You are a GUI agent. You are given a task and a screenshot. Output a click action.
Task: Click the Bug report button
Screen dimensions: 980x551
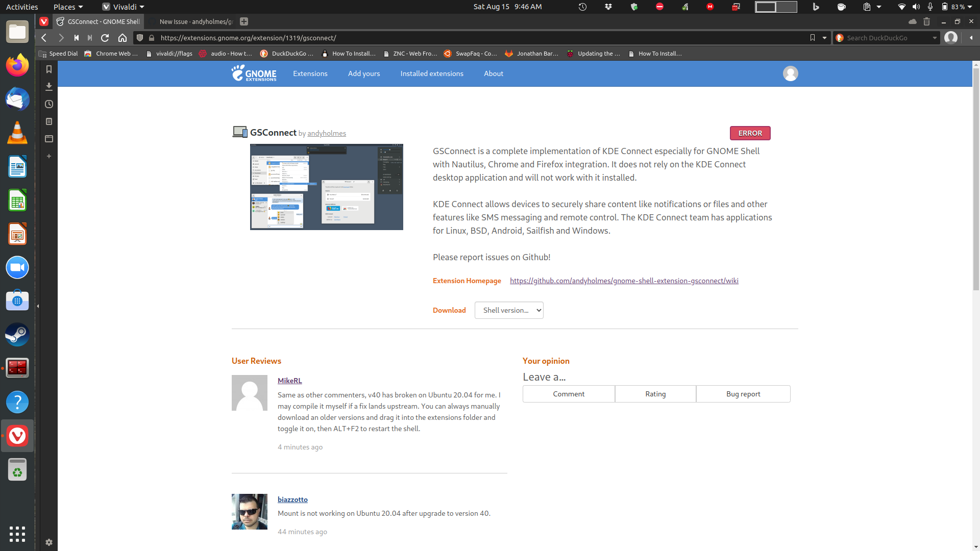[x=743, y=393]
